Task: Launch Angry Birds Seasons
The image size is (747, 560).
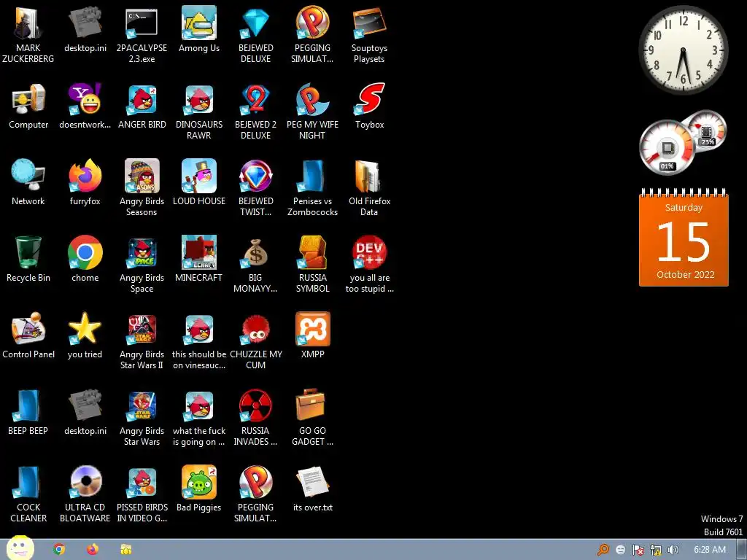Action: click(142, 176)
